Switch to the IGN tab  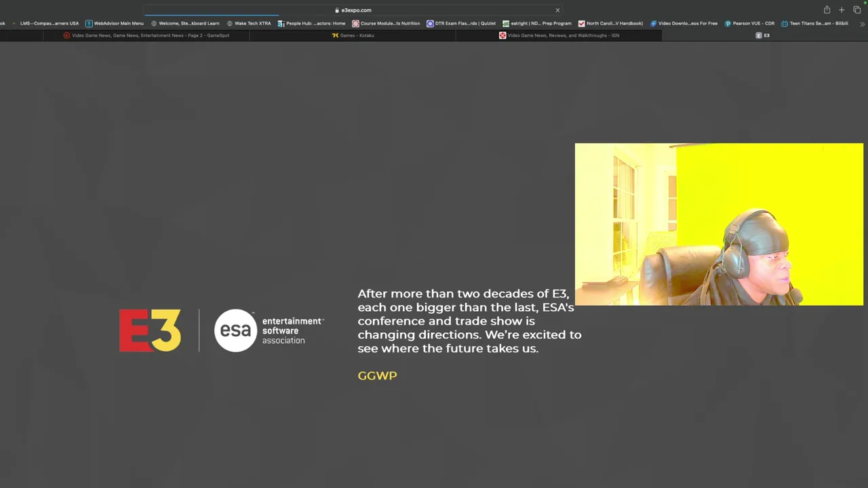tap(559, 35)
